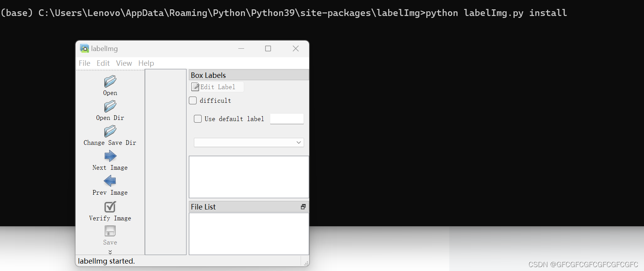Open the Help menu
This screenshot has width=644, height=271.
pyautogui.click(x=146, y=63)
